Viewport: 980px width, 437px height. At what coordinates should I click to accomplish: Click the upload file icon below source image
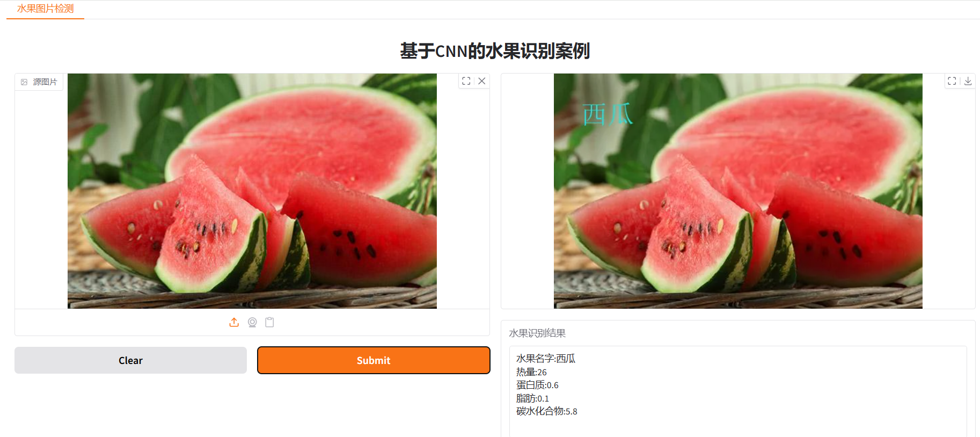click(234, 322)
